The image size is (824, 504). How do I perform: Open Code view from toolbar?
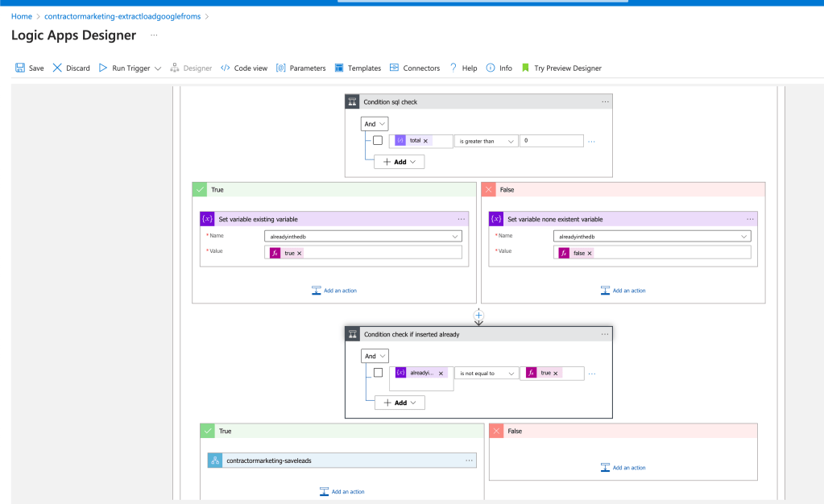(x=244, y=68)
